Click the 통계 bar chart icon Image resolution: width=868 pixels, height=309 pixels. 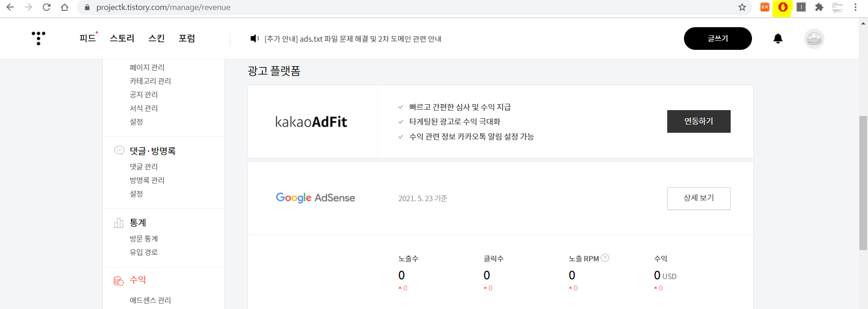click(119, 222)
